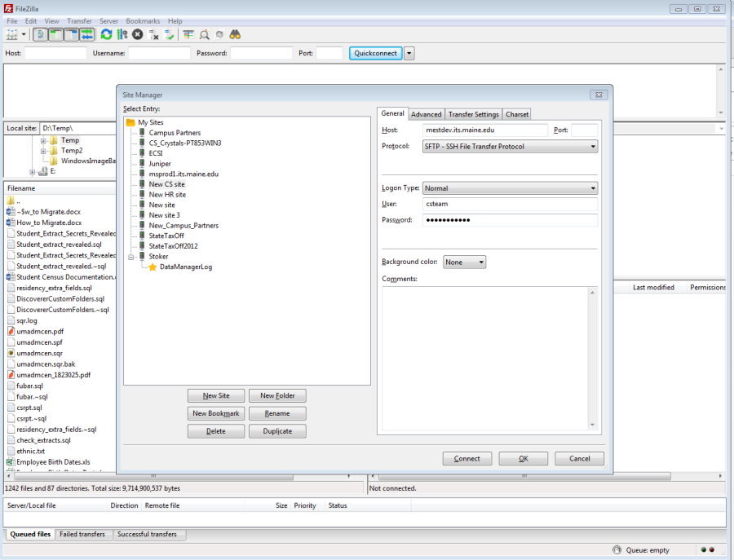Open the Logon Type dropdown

[510, 188]
